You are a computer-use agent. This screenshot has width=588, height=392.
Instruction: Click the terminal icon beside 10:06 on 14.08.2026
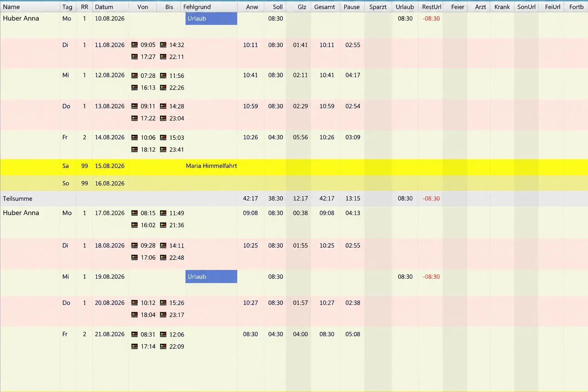tap(134, 137)
